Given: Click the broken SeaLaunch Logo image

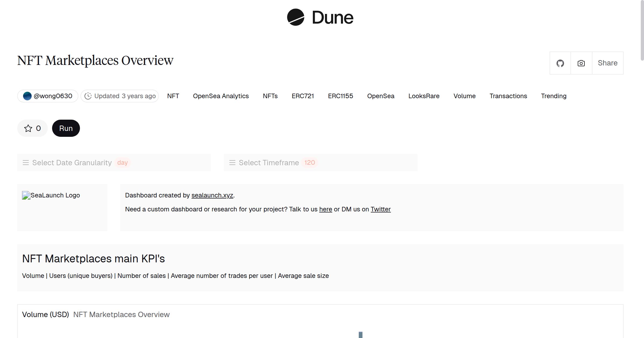Looking at the screenshot, I should pyautogui.click(x=26, y=195).
